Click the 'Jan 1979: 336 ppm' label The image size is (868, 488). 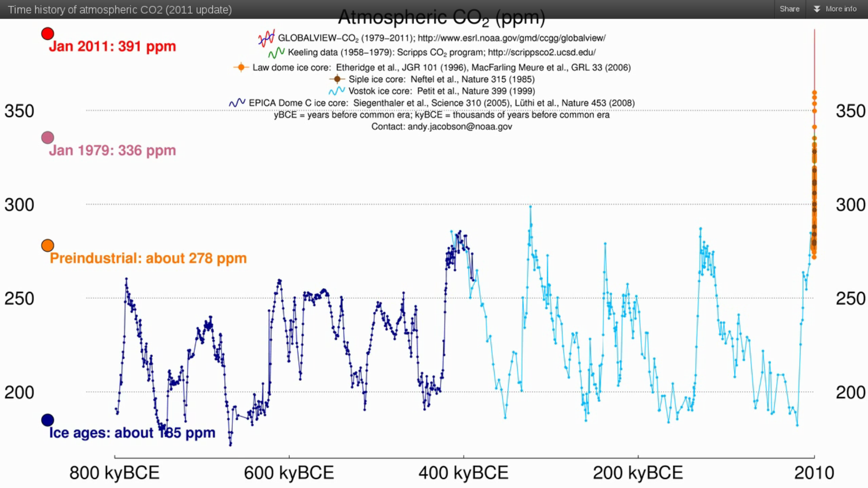(x=112, y=150)
